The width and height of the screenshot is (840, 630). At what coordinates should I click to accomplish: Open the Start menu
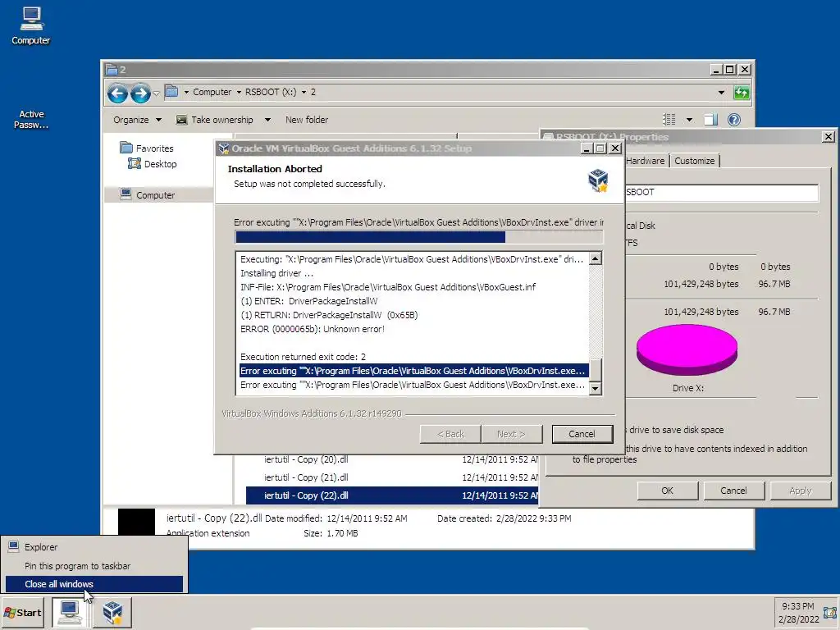pos(23,612)
